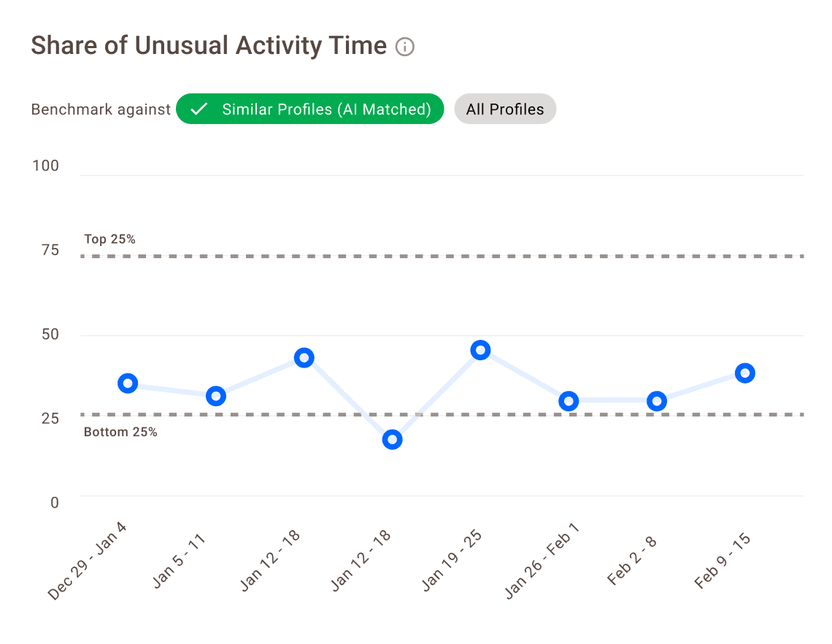This screenshot has width=832, height=644.
Task: Click the Dec 29 - Jan 4 data point
Action: click(128, 384)
